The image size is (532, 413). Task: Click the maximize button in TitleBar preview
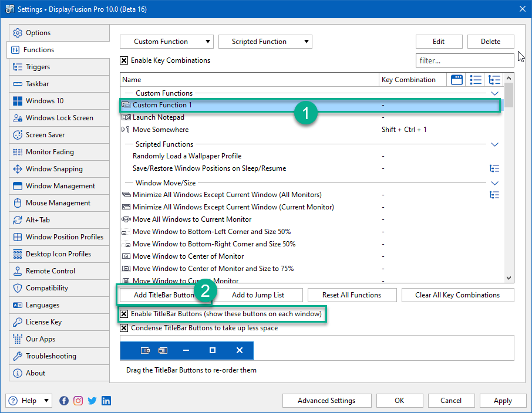point(213,350)
